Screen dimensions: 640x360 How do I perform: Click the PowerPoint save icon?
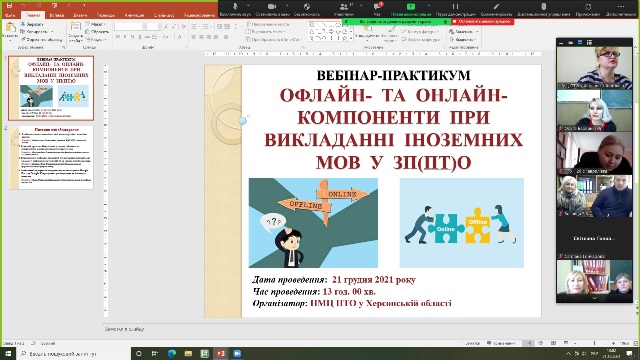[x=9, y=6]
